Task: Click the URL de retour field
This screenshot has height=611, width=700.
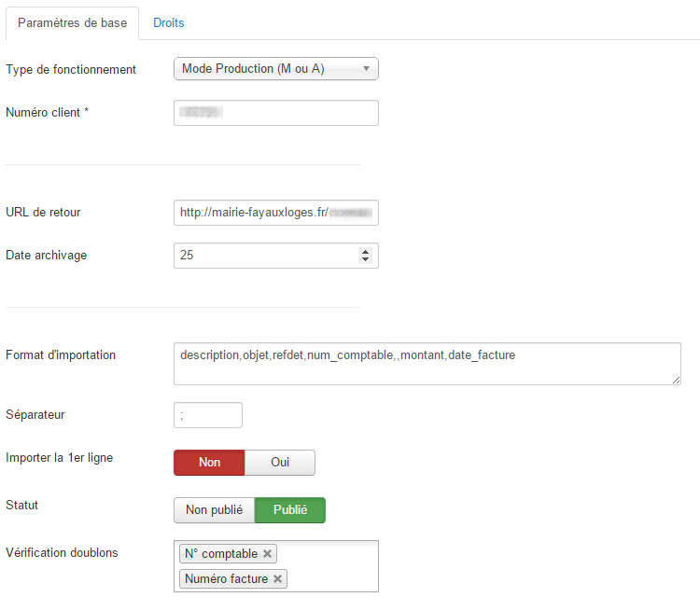Action: click(x=275, y=213)
